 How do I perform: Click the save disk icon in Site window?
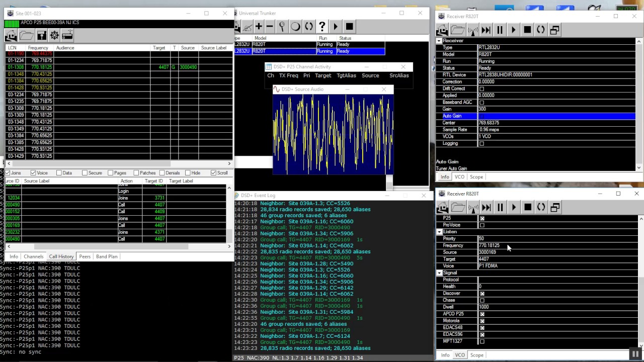41,35
